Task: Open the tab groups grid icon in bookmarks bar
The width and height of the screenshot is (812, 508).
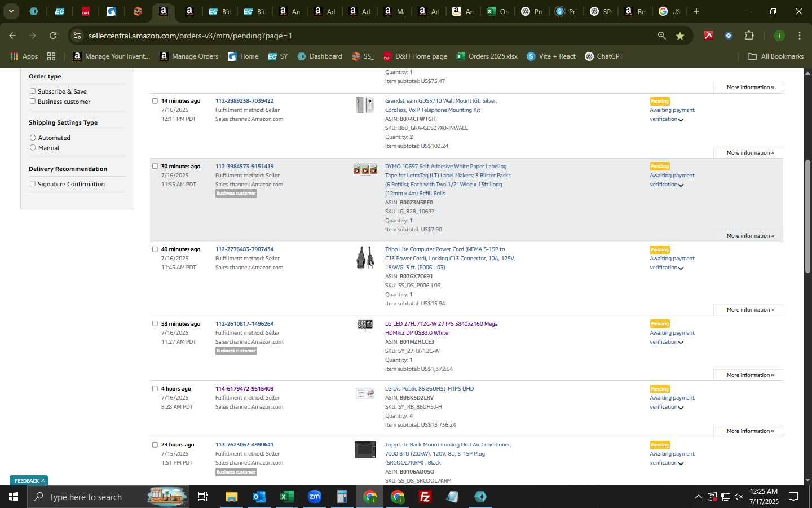Action: tap(51, 56)
